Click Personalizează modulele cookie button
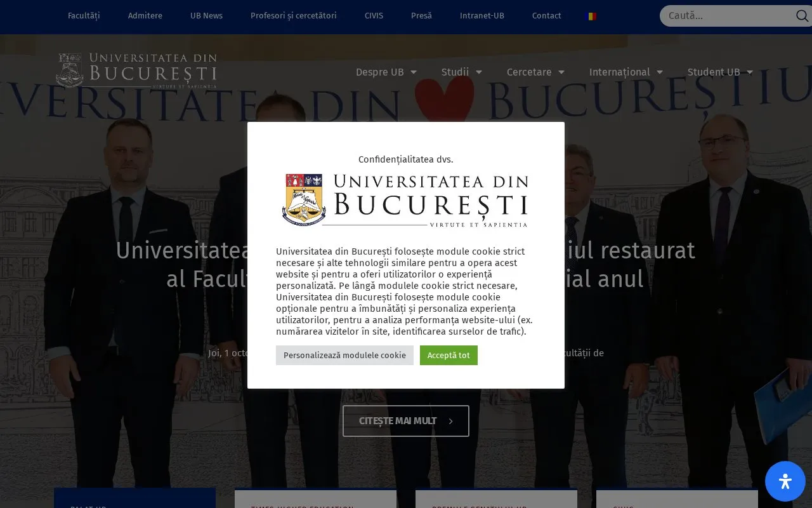The image size is (812, 508). click(x=344, y=355)
